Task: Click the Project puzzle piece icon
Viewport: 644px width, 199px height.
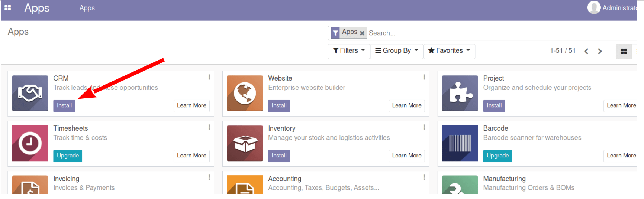Action: point(460,93)
